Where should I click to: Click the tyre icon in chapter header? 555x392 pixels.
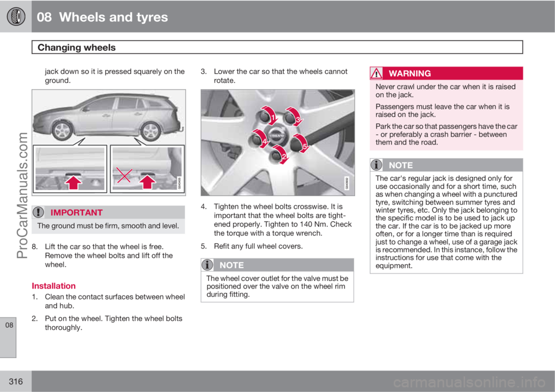pos(16,16)
